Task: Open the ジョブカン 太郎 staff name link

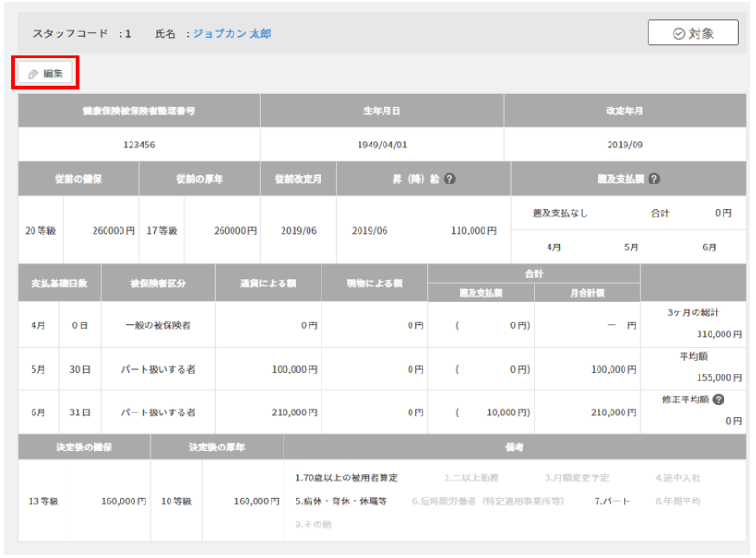Action: tap(232, 33)
